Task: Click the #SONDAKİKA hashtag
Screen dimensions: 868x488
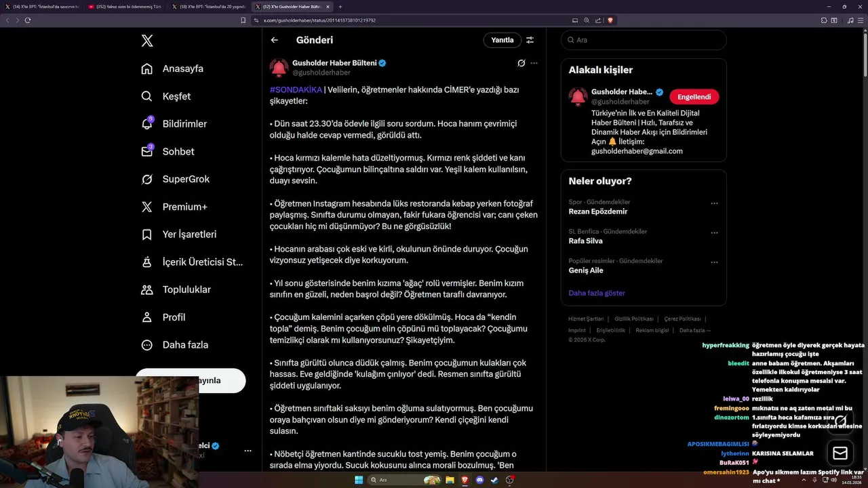Action: (296, 89)
